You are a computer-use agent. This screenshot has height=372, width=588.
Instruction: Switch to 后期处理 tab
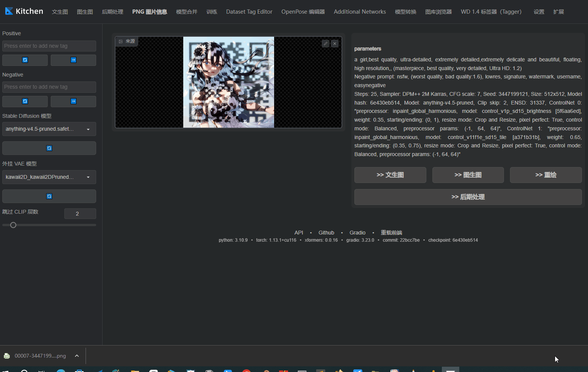click(x=112, y=12)
